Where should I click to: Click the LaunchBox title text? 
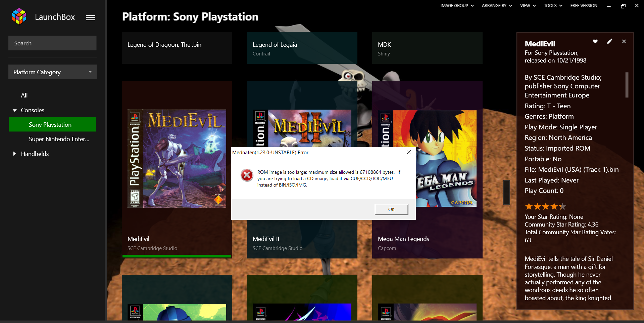tap(55, 17)
